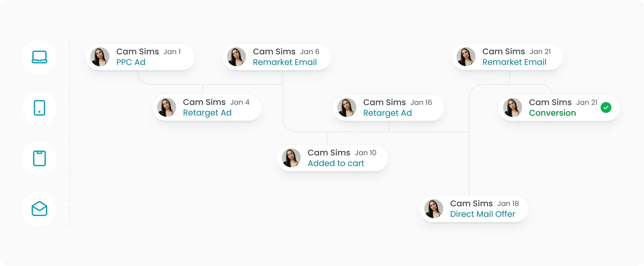The width and height of the screenshot is (644, 266).
Task: Click avatar on Direct Mail Offer card
Action: (434, 209)
